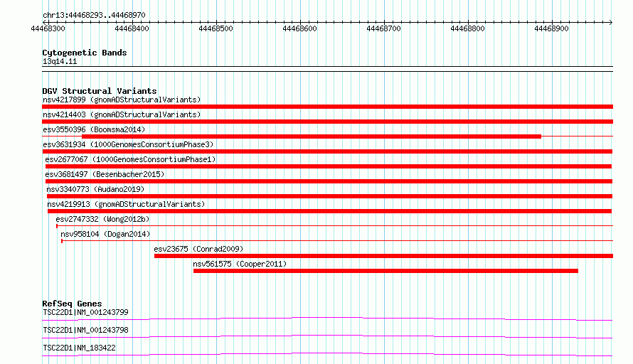
Task: Open variant esv23675 (Conrad2009) label
Action: (x=198, y=249)
